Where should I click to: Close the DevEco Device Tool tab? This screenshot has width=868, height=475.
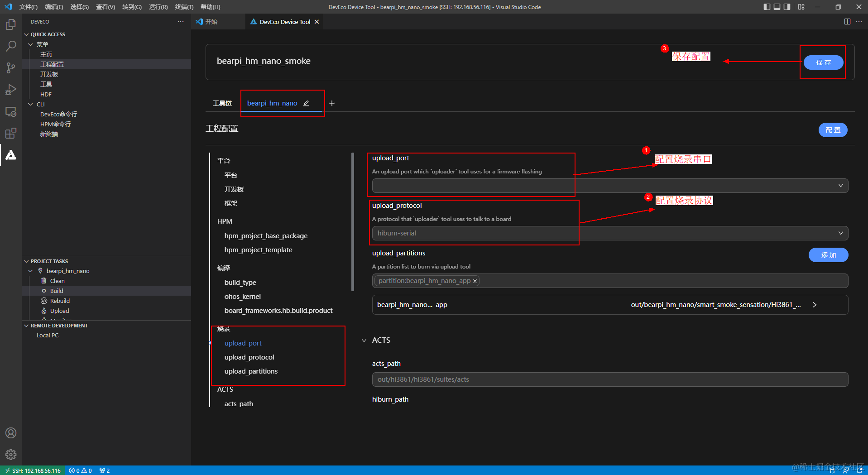coord(317,22)
